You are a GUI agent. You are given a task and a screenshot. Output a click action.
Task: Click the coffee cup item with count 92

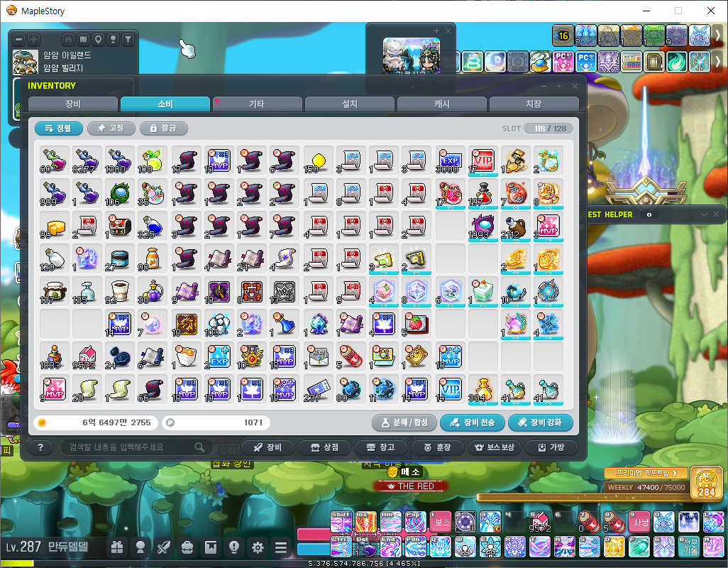click(120, 292)
